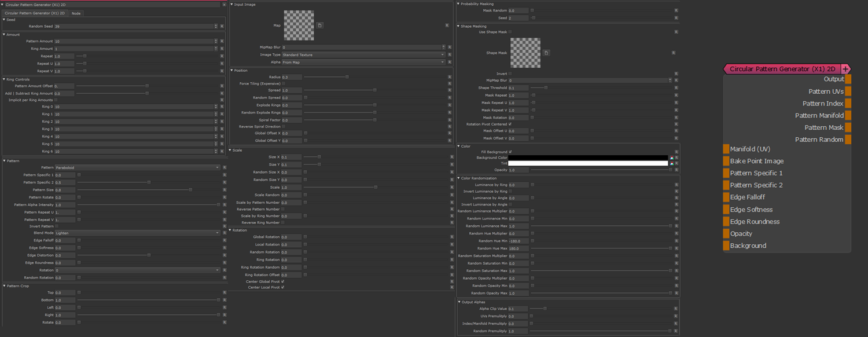Click the orange Output port on node
868x337 pixels.
coord(848,79)
